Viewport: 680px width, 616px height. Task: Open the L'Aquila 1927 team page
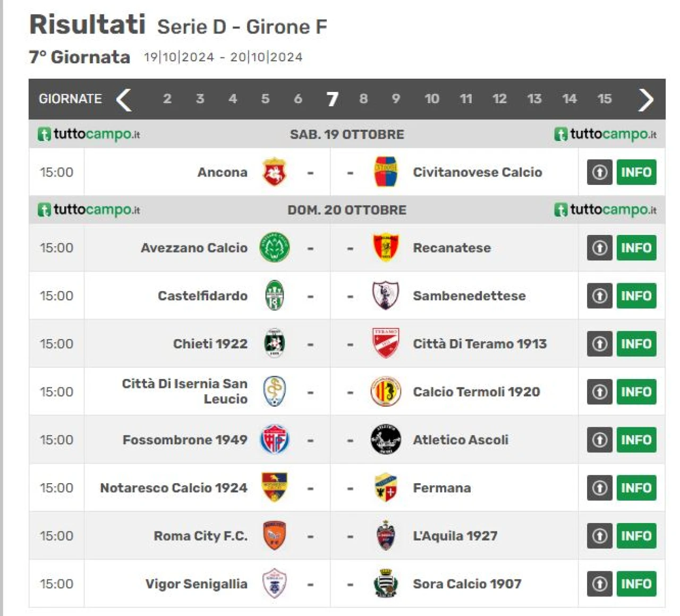tap(455, 536)
